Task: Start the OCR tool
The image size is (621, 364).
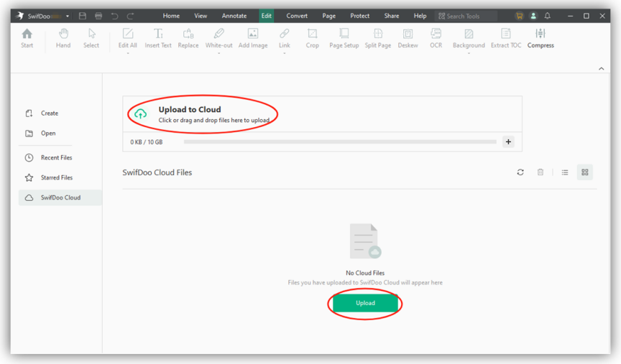Action: click(436, 38)
